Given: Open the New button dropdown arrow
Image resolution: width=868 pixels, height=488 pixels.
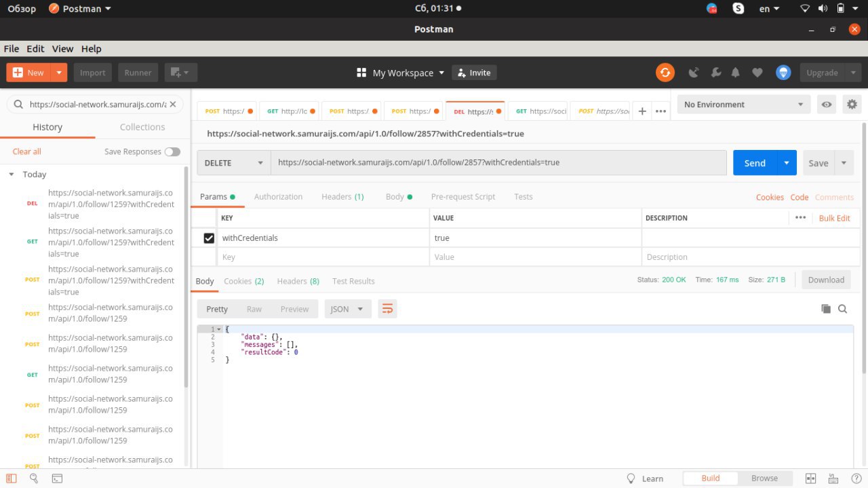Looking at the screenshot, I should [59, 73].
